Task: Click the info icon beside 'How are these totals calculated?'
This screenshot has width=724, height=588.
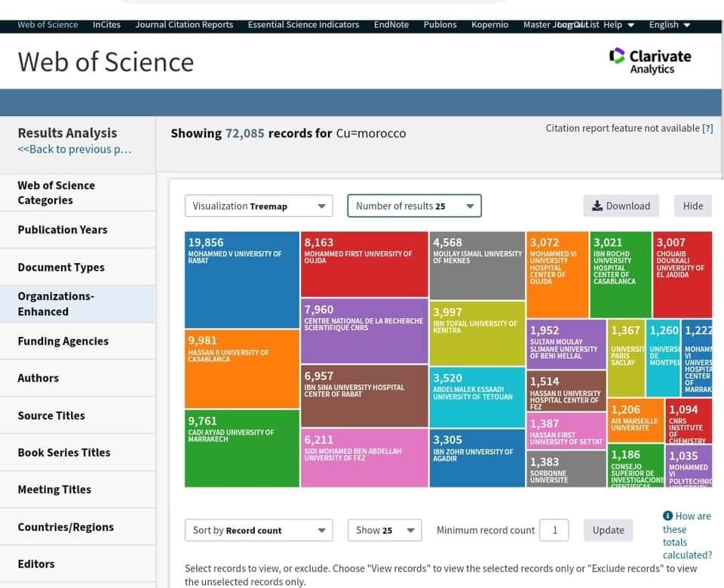Action: pyautogui.click(x=667, y=516)
